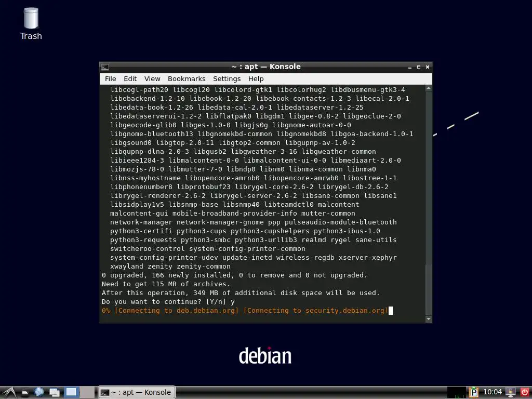Open the clipboard manager tray icon
Image resolution: width=532 pixels, height=399 pixels.
tap(473, 392)
